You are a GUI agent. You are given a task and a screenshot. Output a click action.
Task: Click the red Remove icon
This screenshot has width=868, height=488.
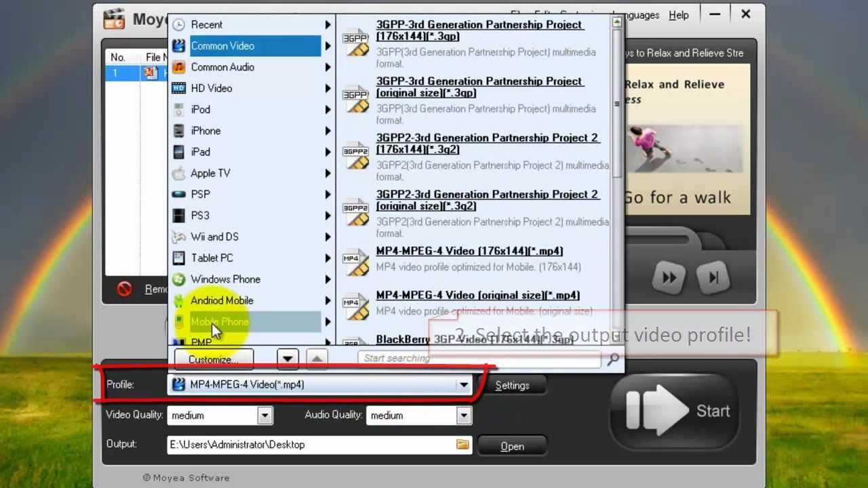point(124,289)
